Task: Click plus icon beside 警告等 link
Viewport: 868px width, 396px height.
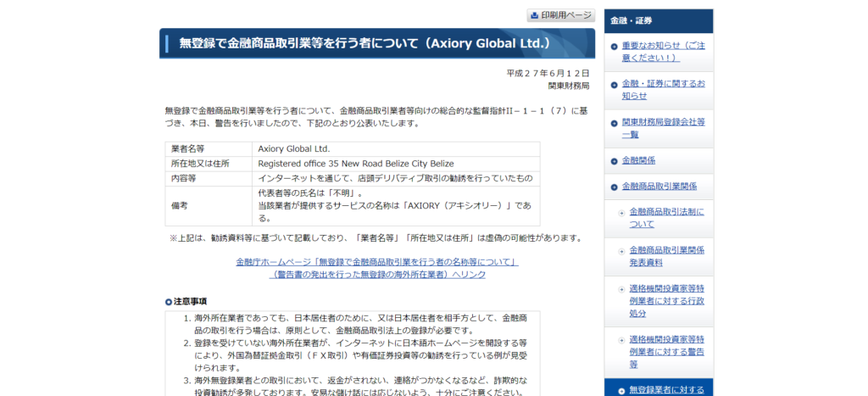Action: [621, 340]
